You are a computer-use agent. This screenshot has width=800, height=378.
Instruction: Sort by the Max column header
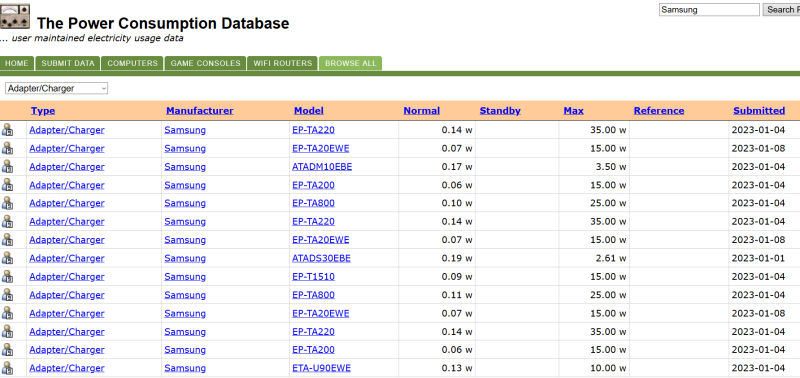(x=573, y=111)
